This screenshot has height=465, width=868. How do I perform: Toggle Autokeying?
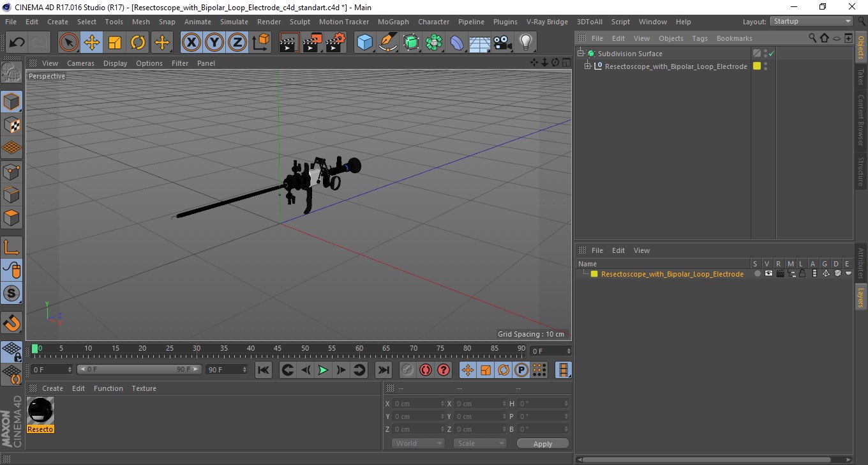coord(426,370)
